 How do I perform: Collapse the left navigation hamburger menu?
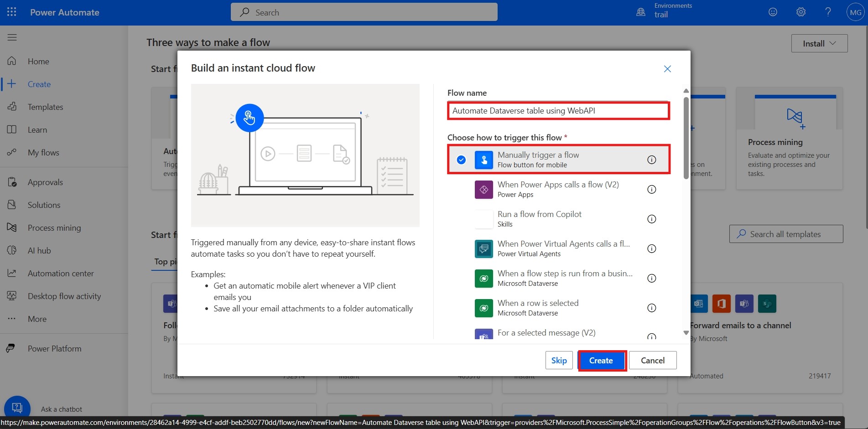(12, 37)
